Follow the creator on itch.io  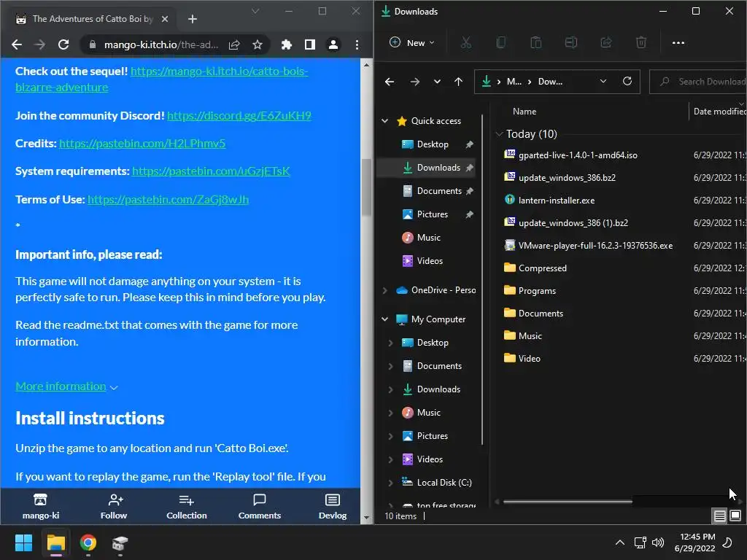coord(114,506)
